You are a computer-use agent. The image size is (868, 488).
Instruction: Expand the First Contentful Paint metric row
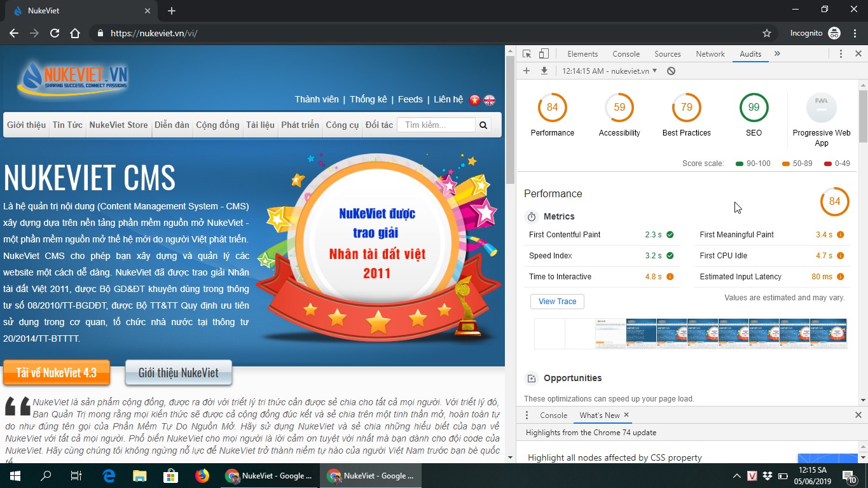602,235
